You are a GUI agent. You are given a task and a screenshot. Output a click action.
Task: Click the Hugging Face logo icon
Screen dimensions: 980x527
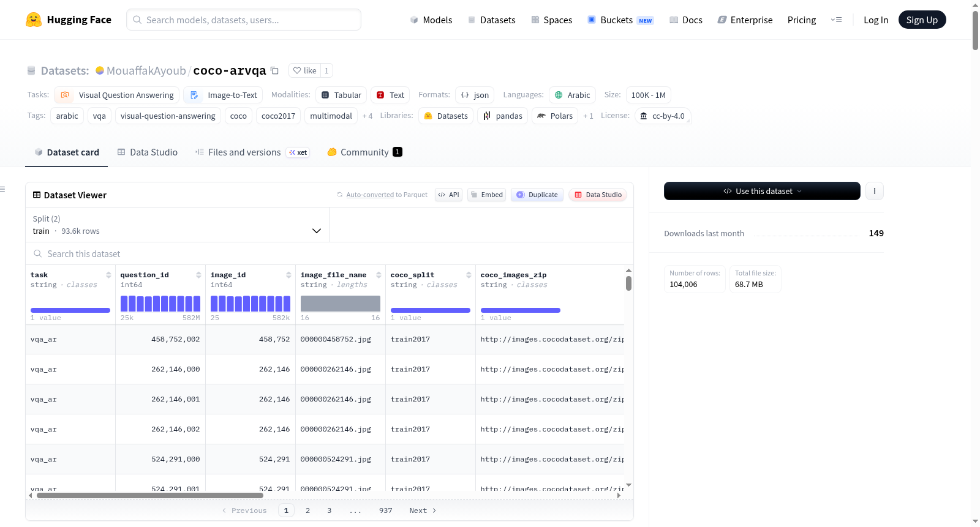click(x=34, y=20)
